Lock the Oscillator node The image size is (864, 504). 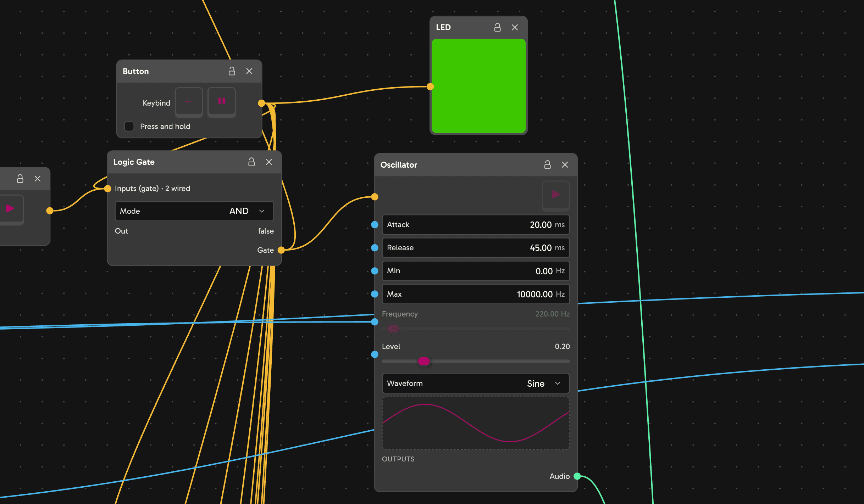(x=547, y=165)
